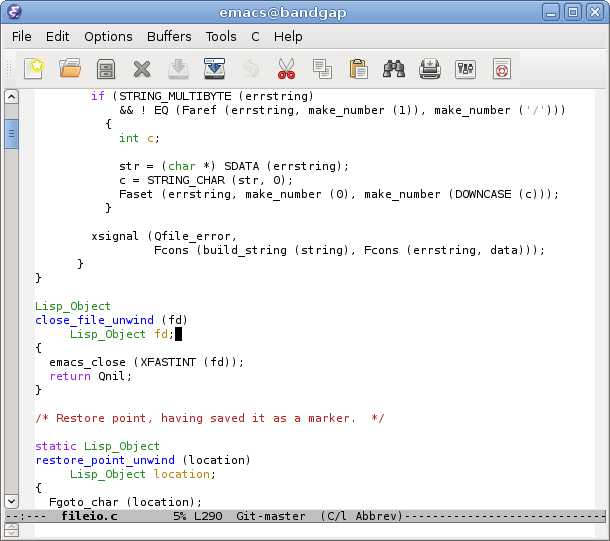Screen dimensions: 610x541
Task: Print buffer with the printer icon
Action: tap(430, 69)
